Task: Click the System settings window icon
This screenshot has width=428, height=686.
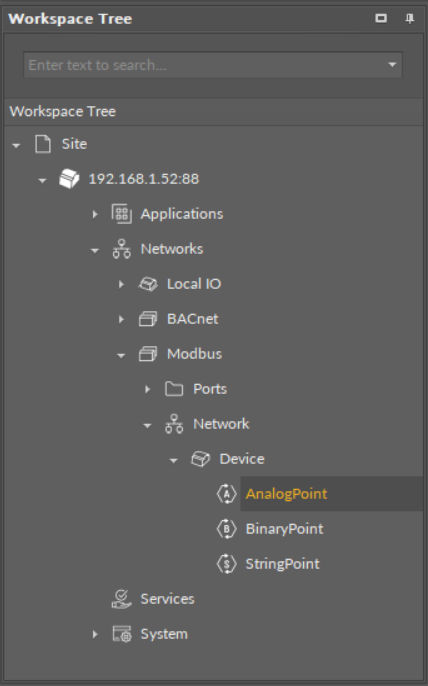Action: pyautogui.click(x=122, y=634)
